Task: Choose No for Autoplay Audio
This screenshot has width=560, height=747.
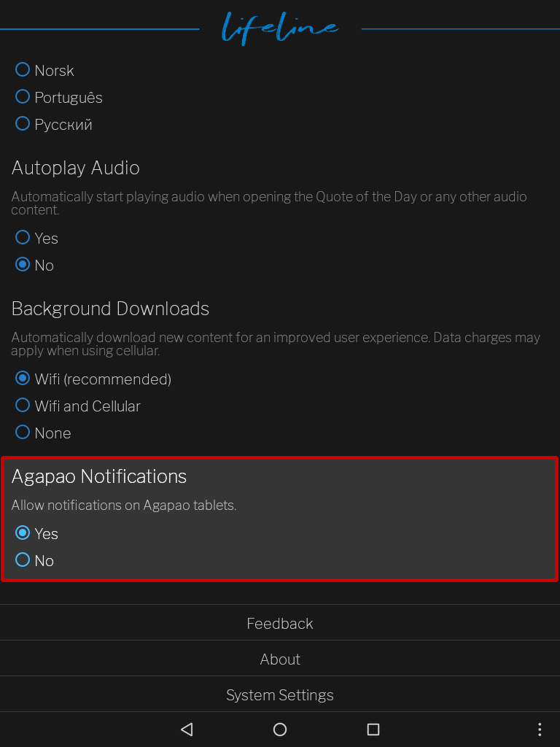Action: click(x=34, y=265)
